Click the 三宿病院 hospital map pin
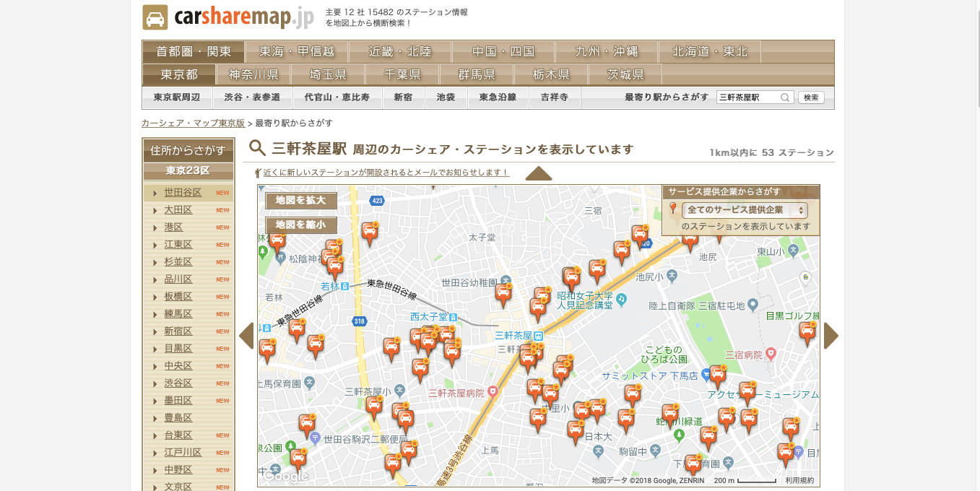This screenshot has height=491, width=980. 771,354
